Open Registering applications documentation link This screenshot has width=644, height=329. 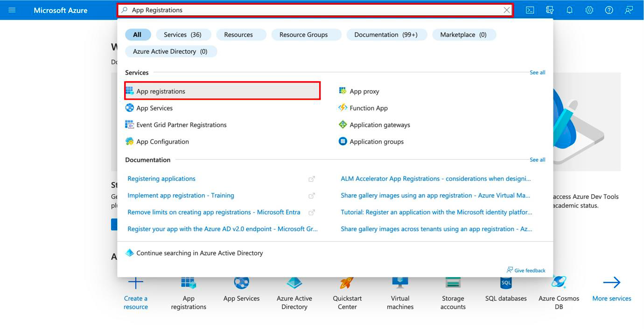161,179
